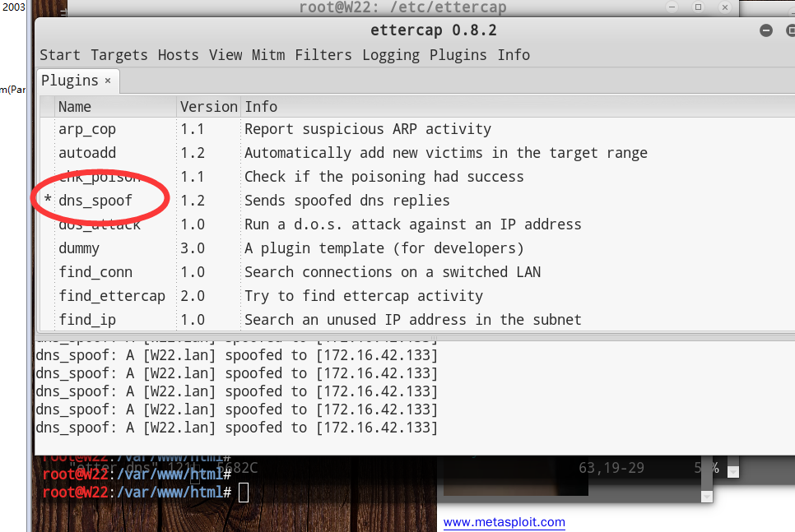Close the Plugins tab with the x
The height and width of the screenshot is (532, 795).
click(x=107, y=81)
